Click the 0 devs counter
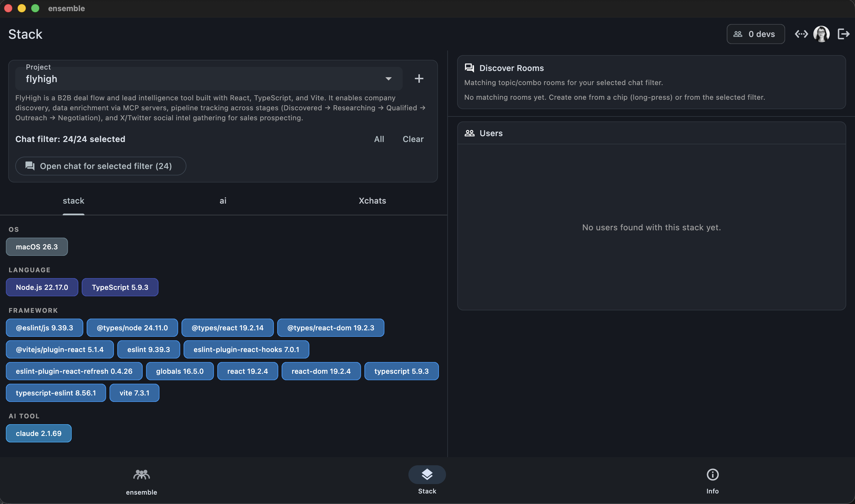855x504 pixels. (x=755, y=34)
